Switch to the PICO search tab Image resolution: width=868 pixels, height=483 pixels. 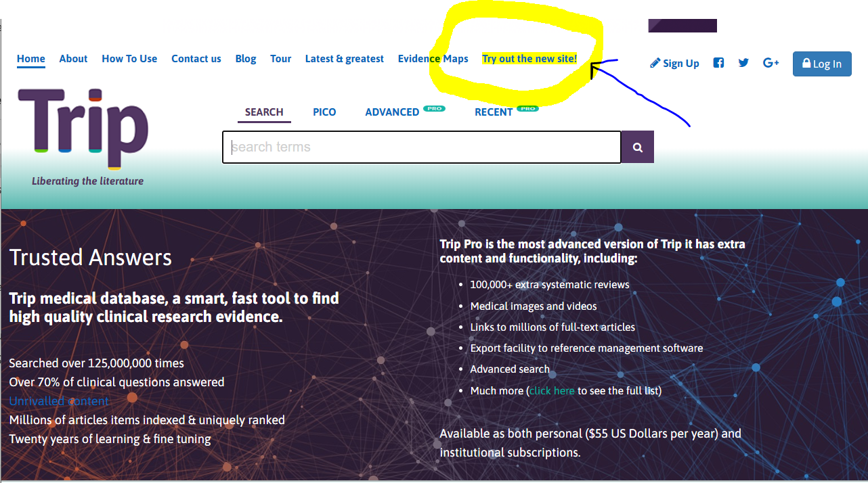tap(324, 112)
